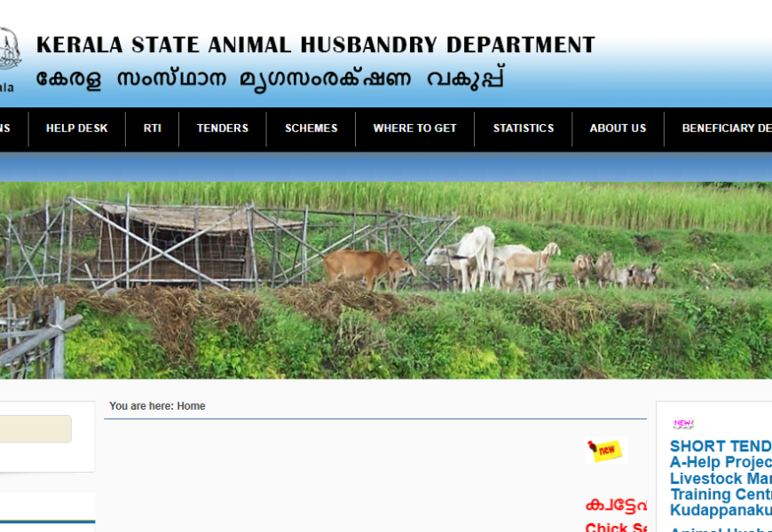The image size is (772, 532).
Task: Open the ABOUT US menu
Action: 618,129
